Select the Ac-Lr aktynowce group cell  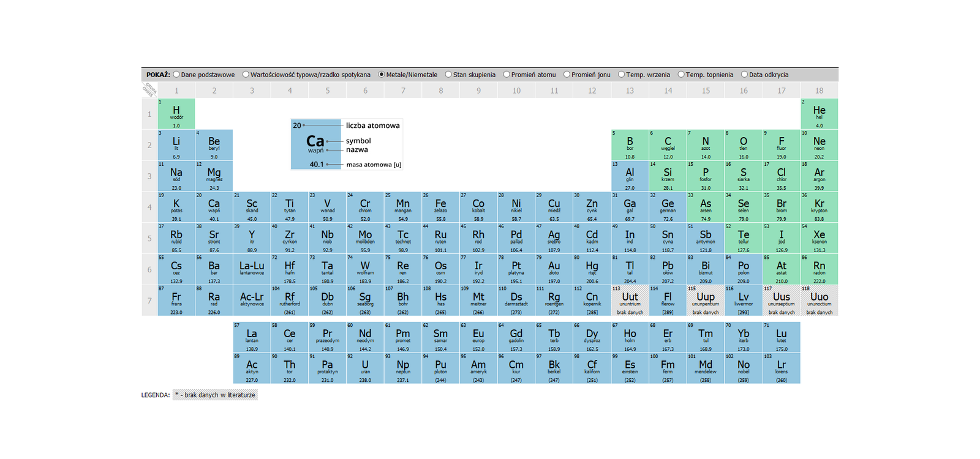click(x=252, y=300)
